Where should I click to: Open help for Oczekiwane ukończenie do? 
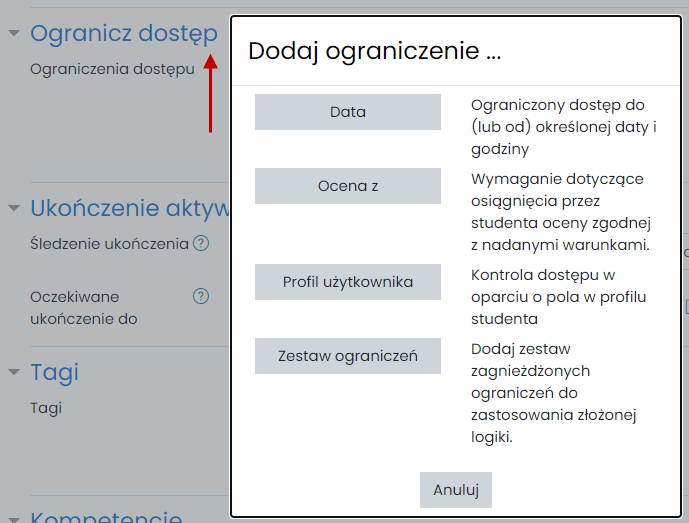[x=201, y=296]
